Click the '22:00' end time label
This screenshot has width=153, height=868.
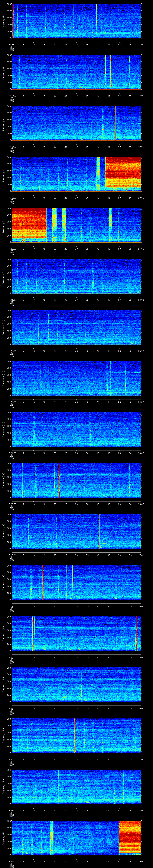pyautogui.click(x=141, y=300)
